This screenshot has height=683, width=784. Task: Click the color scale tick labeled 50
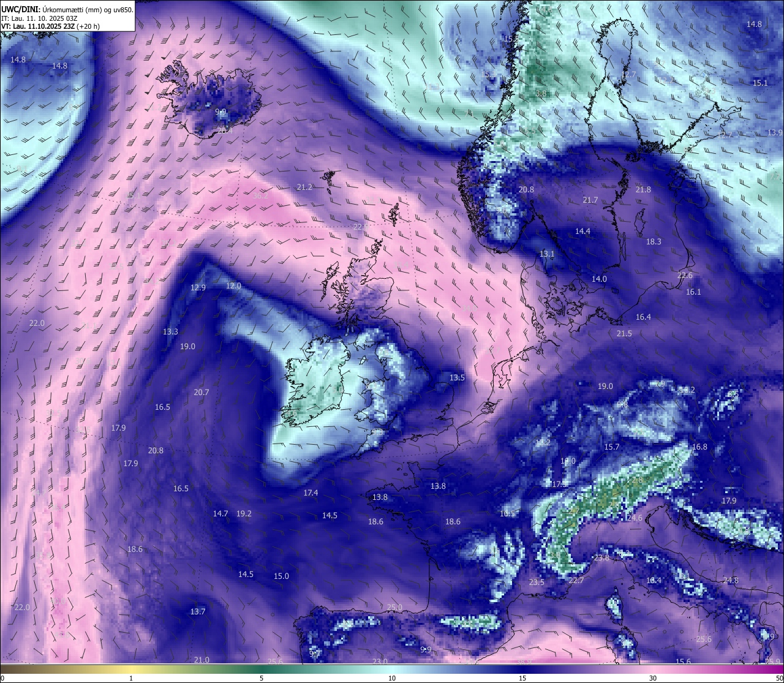click(779, 678)
